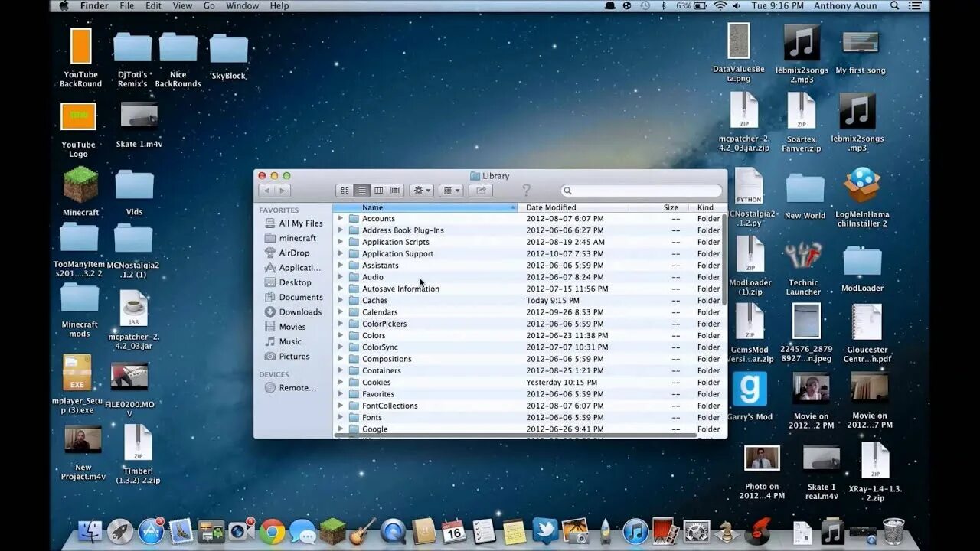
Task: Open the View menu in menu bar
Action: point(182,6)
